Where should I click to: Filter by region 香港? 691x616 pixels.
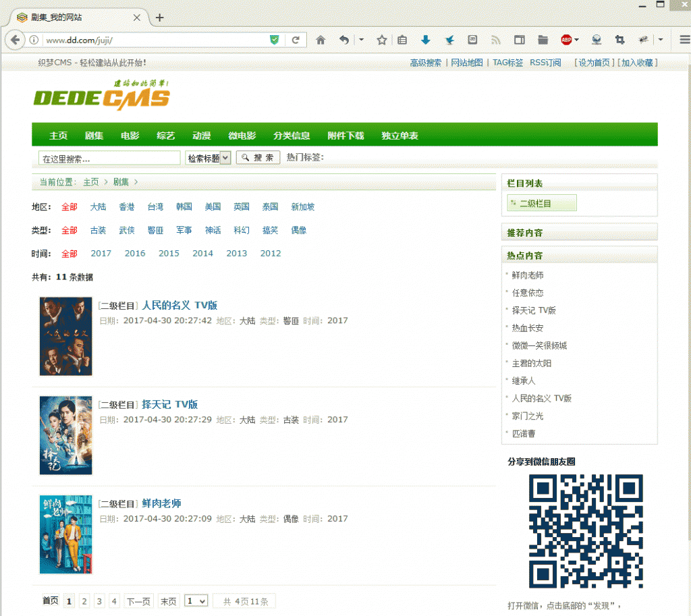pos(127,207)
